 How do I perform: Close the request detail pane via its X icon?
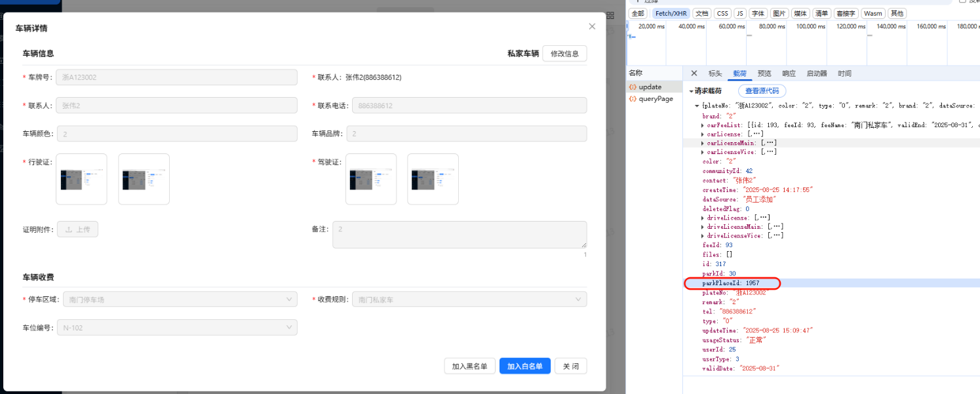tap(693, 73)
